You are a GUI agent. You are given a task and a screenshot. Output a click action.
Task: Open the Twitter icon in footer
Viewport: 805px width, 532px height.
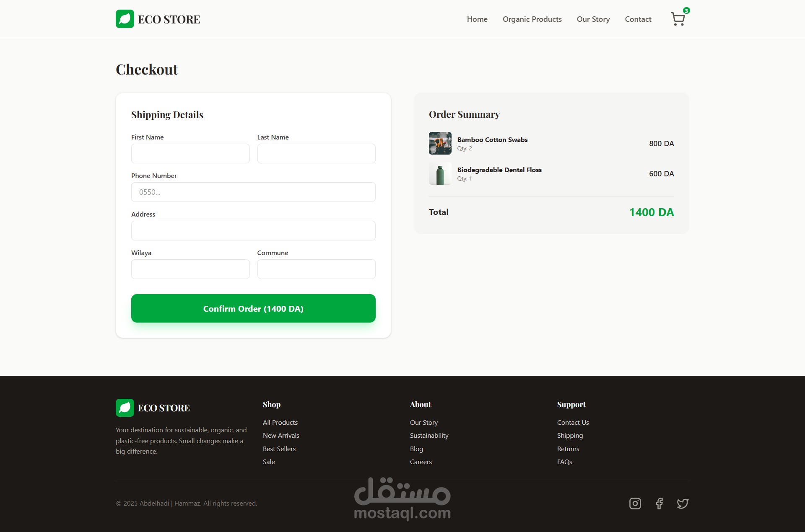[683, 503]
